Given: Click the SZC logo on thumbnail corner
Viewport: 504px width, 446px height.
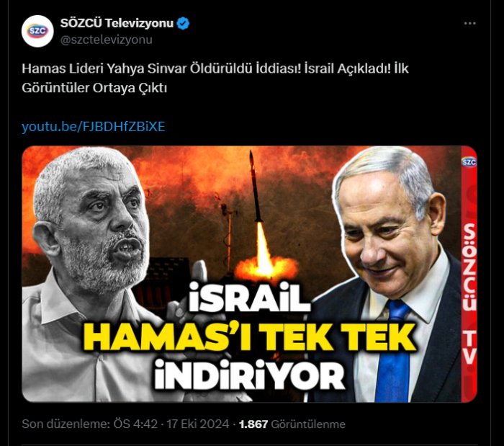Looking at the screenshot, I should click(x=469, y=161).
